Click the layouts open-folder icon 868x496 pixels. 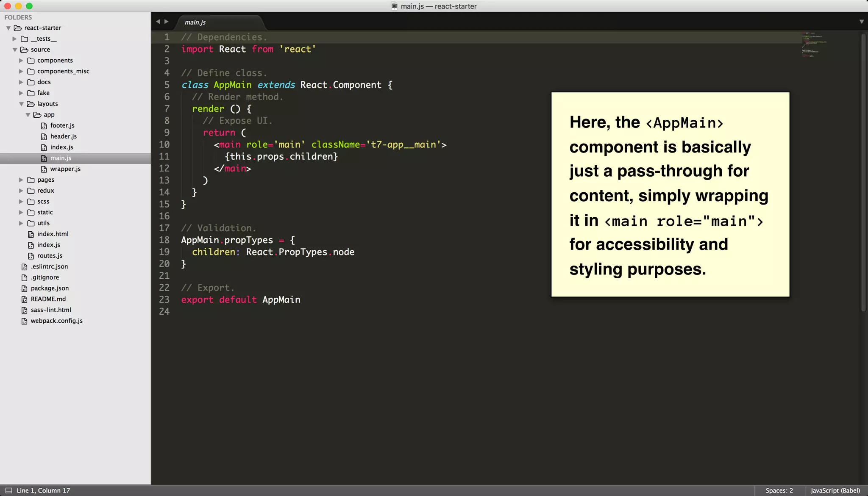(x=31, y=104)
